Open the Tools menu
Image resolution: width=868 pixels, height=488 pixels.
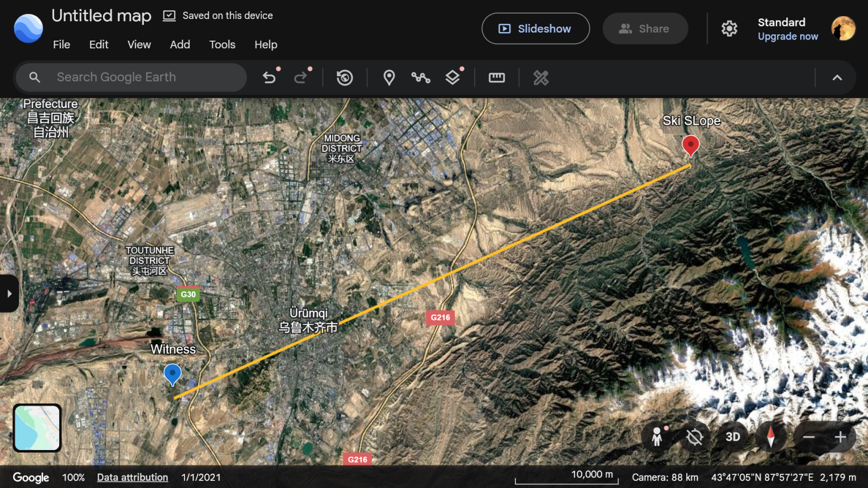point(222,44)
